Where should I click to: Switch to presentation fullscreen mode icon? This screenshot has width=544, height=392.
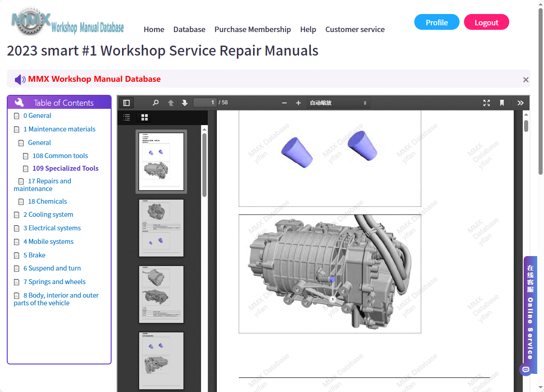(x=487, y=103)
